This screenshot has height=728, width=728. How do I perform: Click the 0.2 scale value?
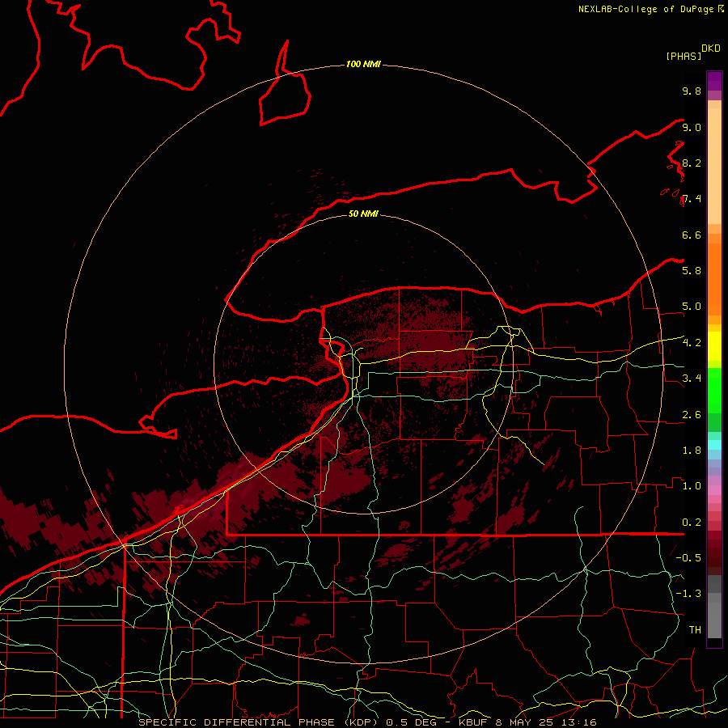click(692, 523)
